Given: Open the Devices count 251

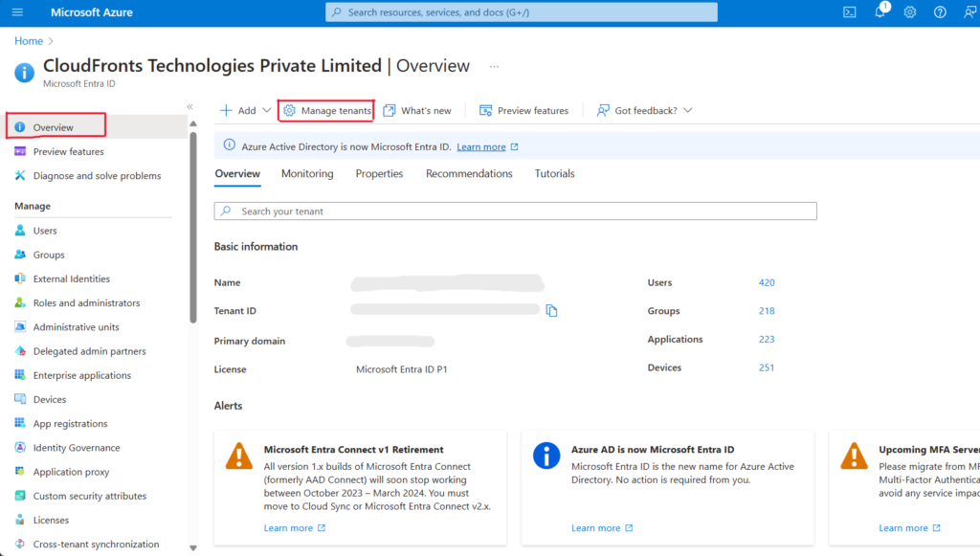Looking at the screenshot, I should [767, 367].
